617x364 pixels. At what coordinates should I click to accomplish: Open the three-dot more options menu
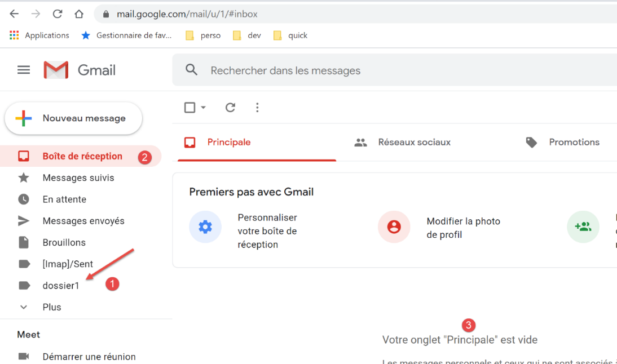pyautogui.click(x=257, y=108)
